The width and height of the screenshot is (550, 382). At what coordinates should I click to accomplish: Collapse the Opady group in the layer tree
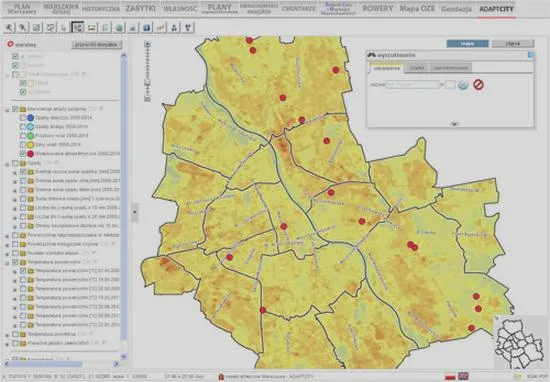pyautogui.click(x=7, y=164)
